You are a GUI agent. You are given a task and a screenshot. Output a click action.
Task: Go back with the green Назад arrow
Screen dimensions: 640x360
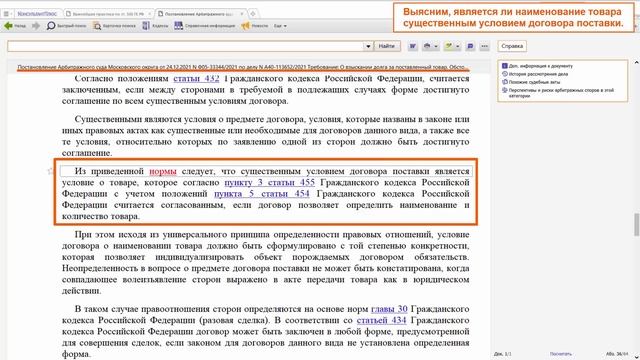[14, 26]
